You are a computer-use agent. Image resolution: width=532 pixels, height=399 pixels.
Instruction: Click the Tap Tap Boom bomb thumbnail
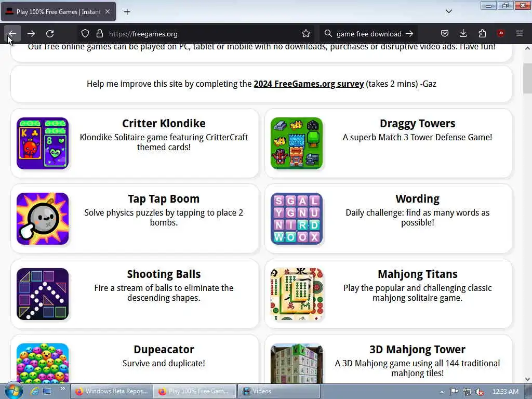tap(43, 219)
